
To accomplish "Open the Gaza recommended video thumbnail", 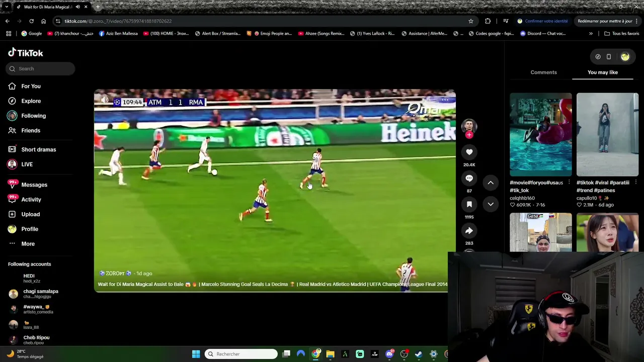I will click(541, 232).
